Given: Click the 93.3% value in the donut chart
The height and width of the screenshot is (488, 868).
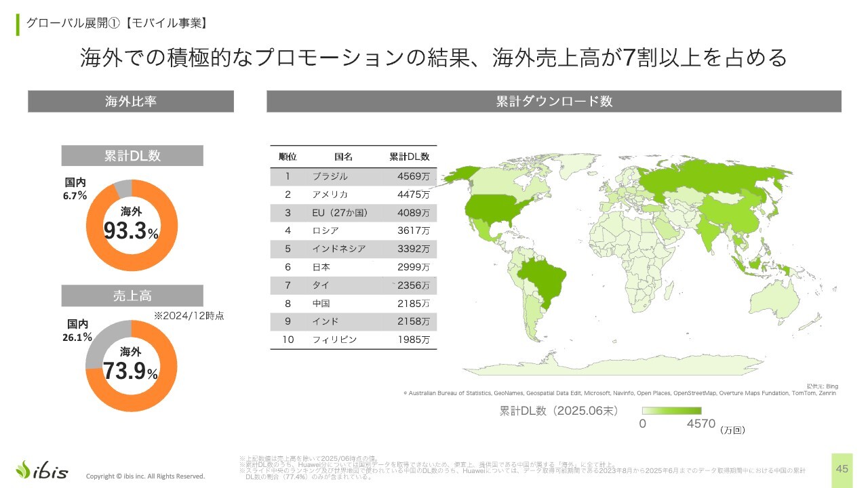Looking at the screenshot, I should (131, 232).
